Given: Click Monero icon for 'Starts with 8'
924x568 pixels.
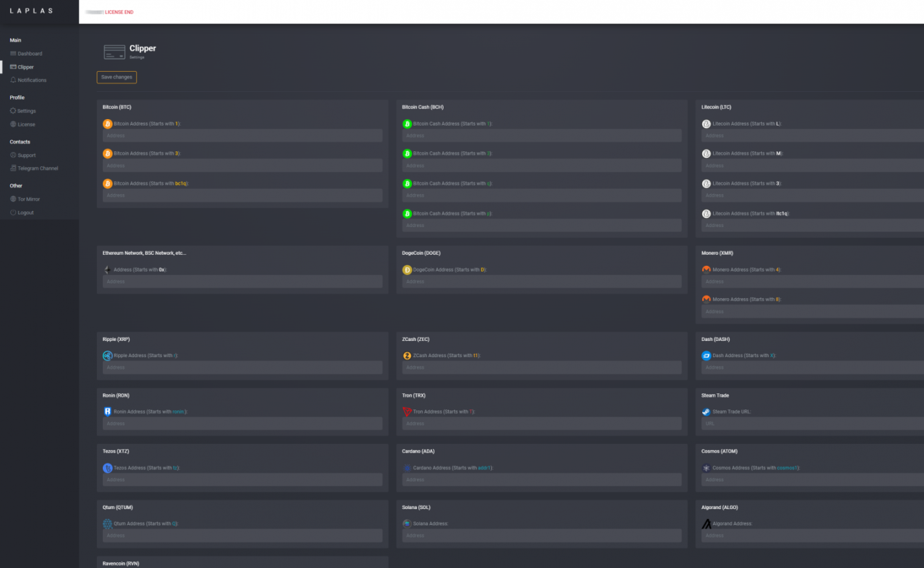Looking at the screenshot, I should (x=706, y=300).
